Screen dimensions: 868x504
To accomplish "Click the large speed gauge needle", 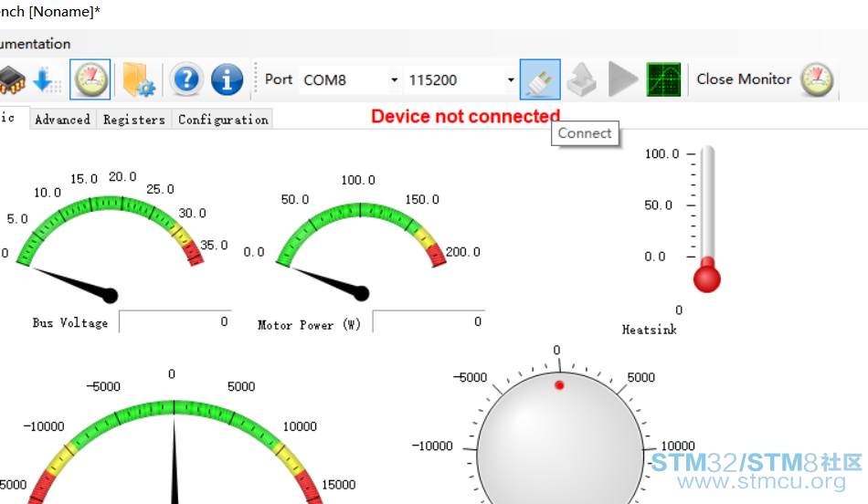I will (175, 459).
